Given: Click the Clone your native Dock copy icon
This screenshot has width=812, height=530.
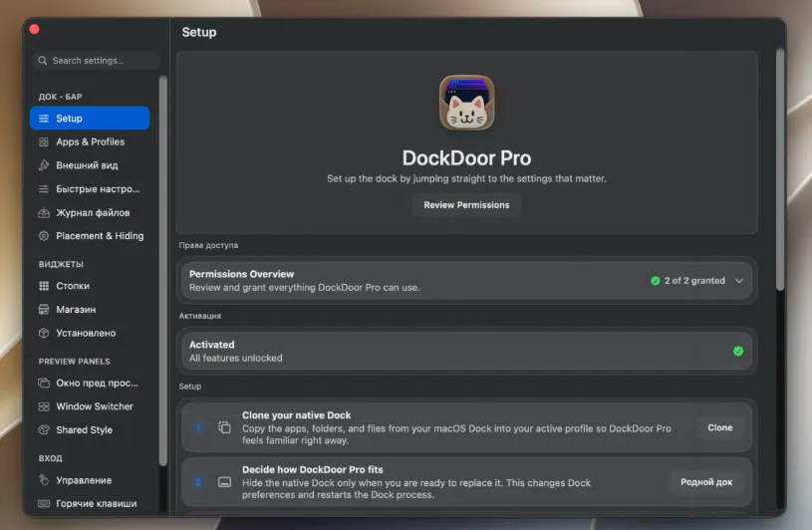Looking at the screenshot, I should pos(224,427).
